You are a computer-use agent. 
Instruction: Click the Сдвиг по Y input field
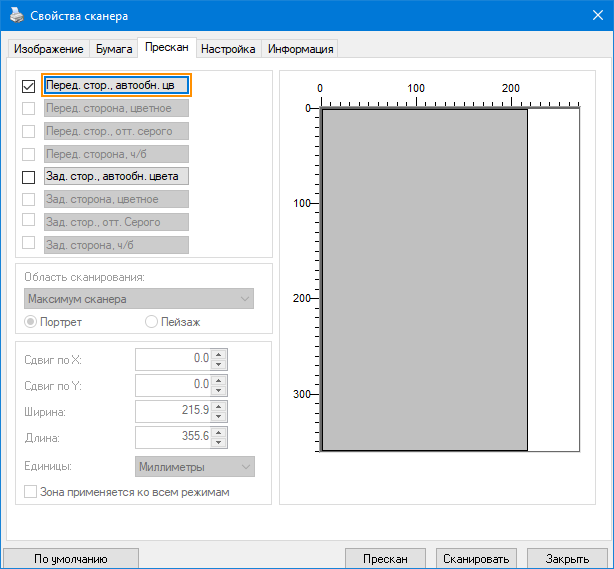pyautogui.click(x=173, y=385)
